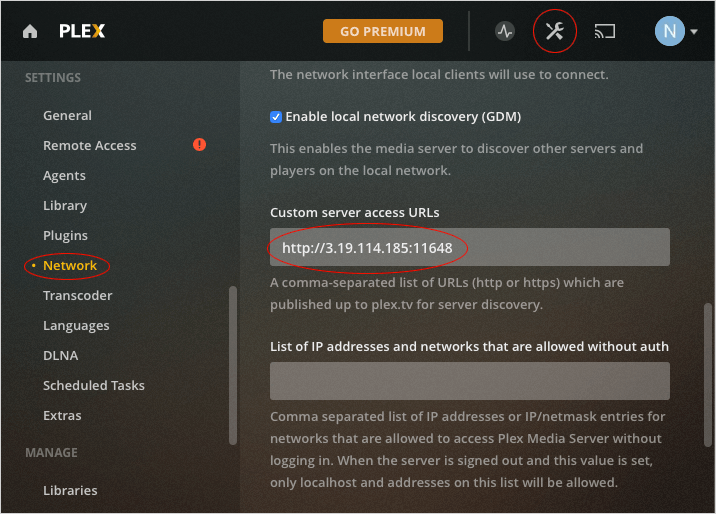Go to Plex home via house icon
The height and width of the screenshot is (514, 716).
(x=30, y=31)
